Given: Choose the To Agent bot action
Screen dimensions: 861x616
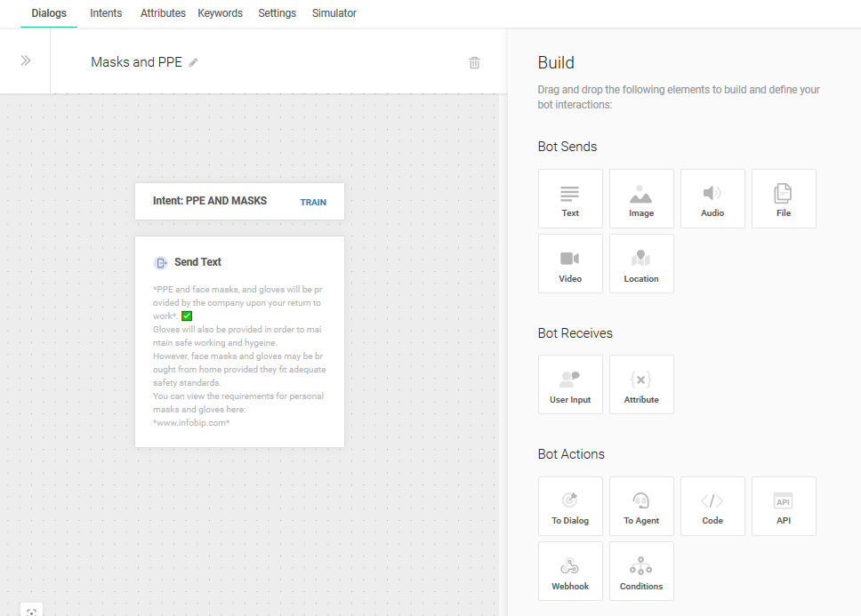Looking at the screenshot, I should (x=641, y=507).
